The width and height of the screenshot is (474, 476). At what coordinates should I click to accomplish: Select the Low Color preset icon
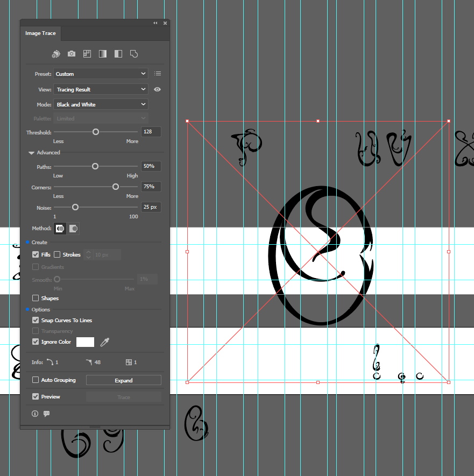(x=87, y=54)
